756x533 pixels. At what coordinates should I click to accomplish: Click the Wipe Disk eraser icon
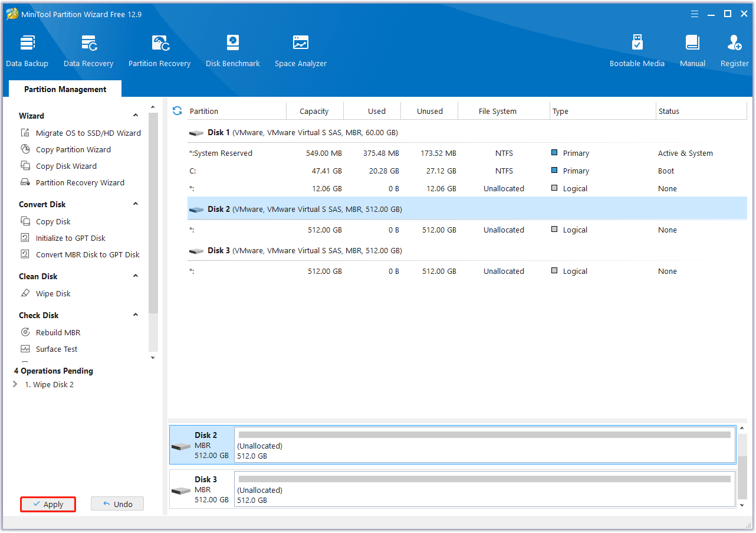pos(25,293)
